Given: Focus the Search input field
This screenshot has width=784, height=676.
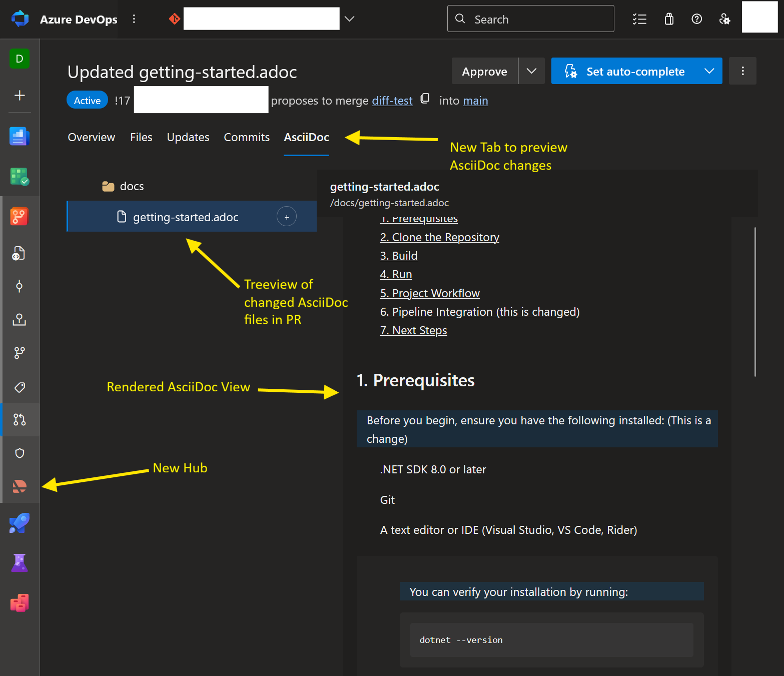Looking at the screenshot, I should (530, 19).
